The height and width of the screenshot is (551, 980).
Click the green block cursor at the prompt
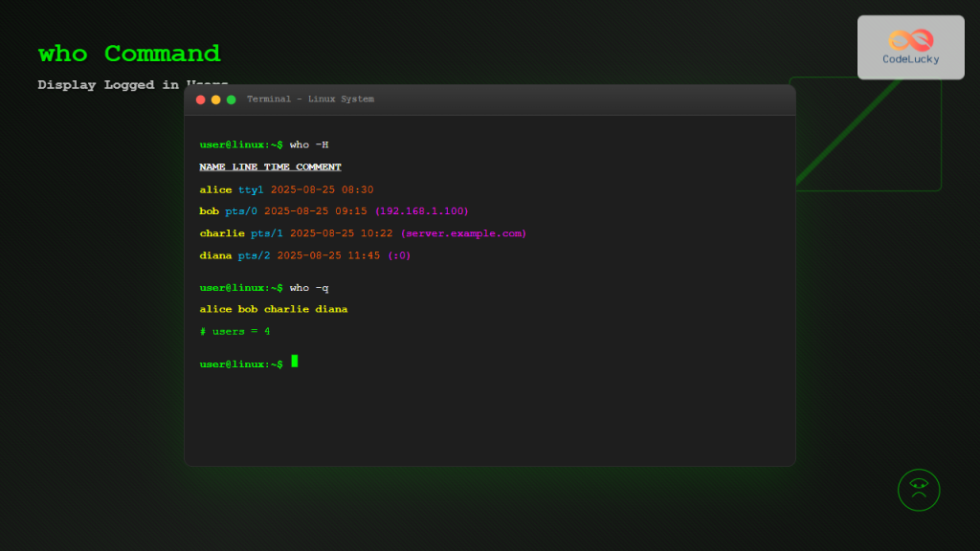coord(295,363)
